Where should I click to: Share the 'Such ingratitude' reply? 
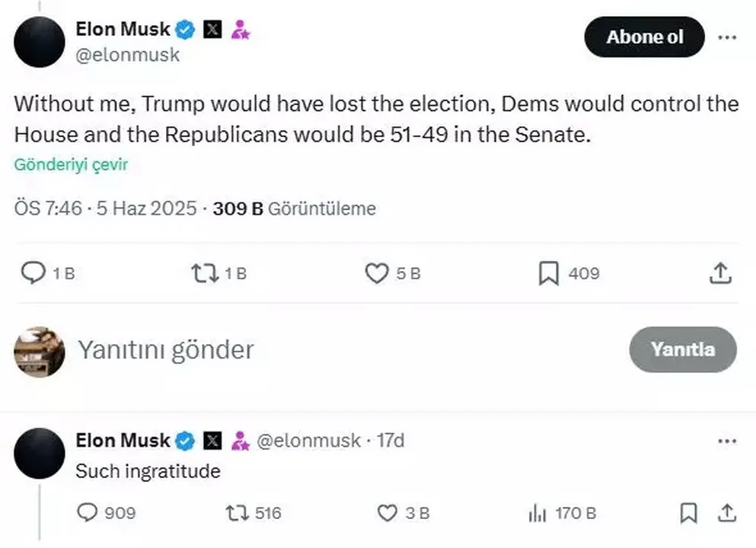click(x=726, y=514)
